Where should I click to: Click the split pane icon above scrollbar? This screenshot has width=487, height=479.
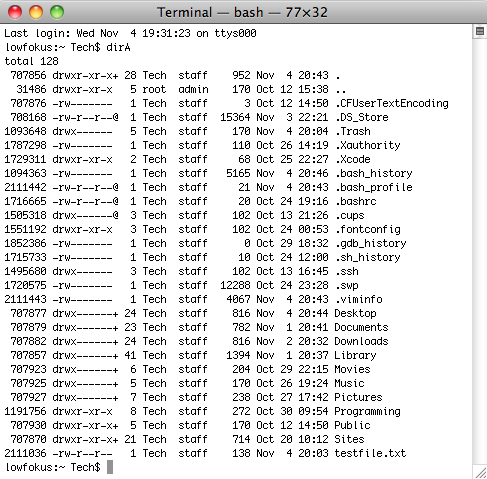(480, 31)
